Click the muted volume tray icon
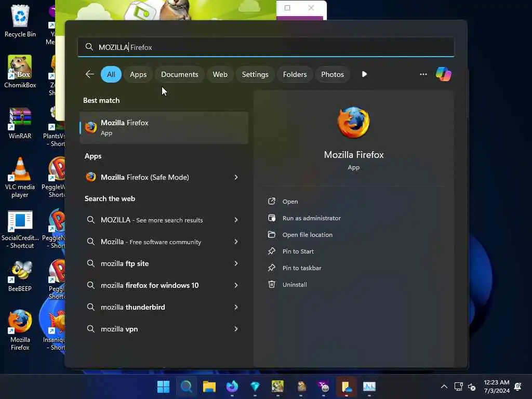This screenshot has width=532, height=399. pyautogui.click(x=472, y=387)
